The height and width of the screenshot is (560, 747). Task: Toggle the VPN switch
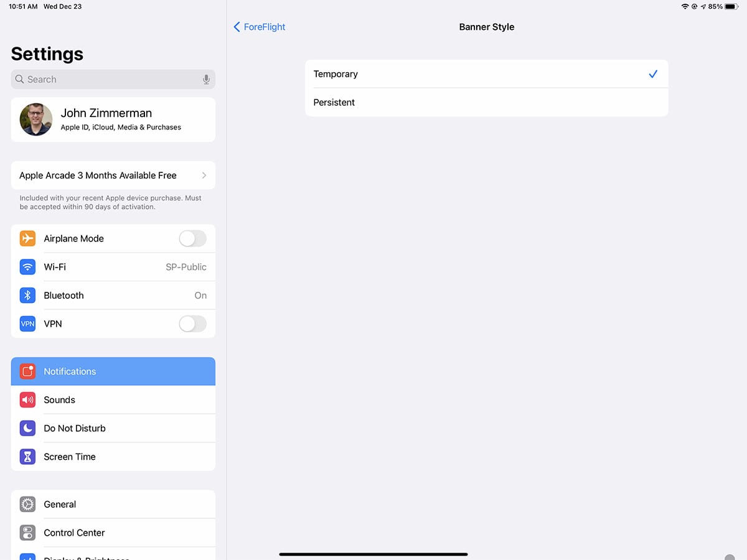[192, 324]
